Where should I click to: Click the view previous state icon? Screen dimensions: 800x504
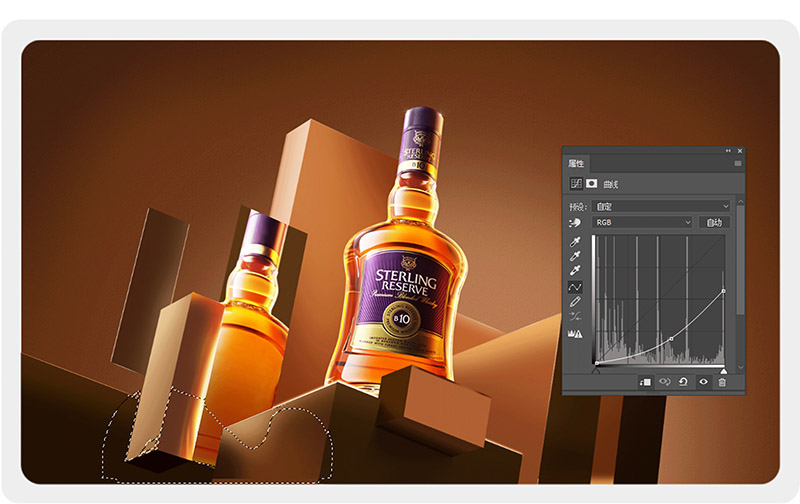point(664,382)
